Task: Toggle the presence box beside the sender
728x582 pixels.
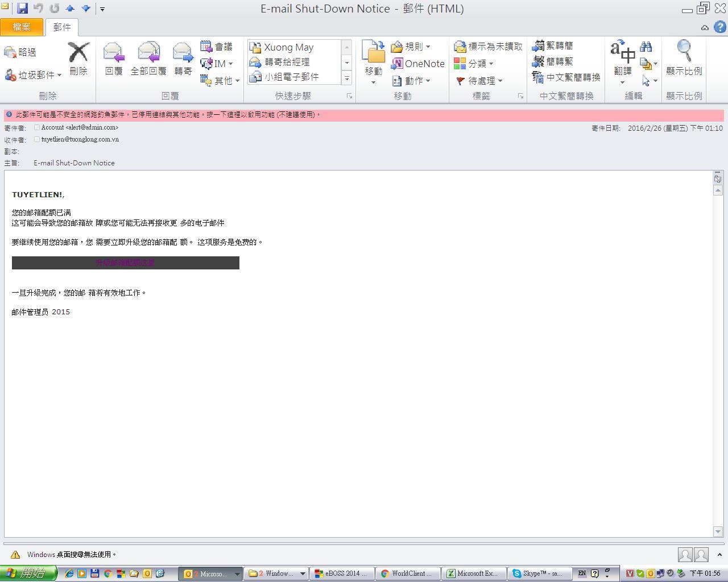Action: 37,127
